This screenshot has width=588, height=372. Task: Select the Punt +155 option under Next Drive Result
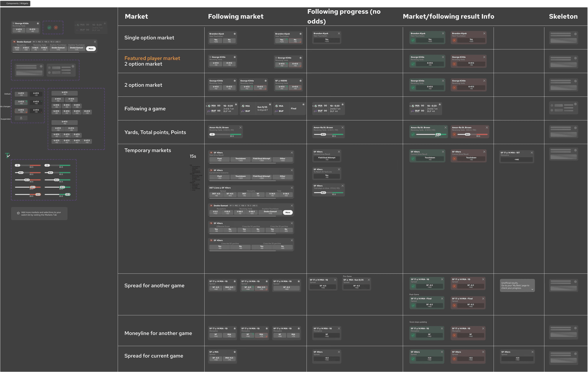(x=219, y=159)
